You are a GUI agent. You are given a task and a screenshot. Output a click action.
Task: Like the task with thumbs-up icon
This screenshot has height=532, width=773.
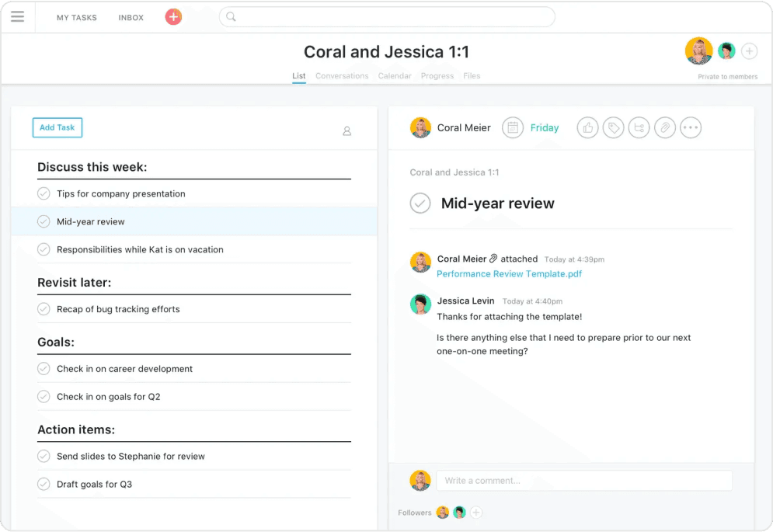(588, 128)
